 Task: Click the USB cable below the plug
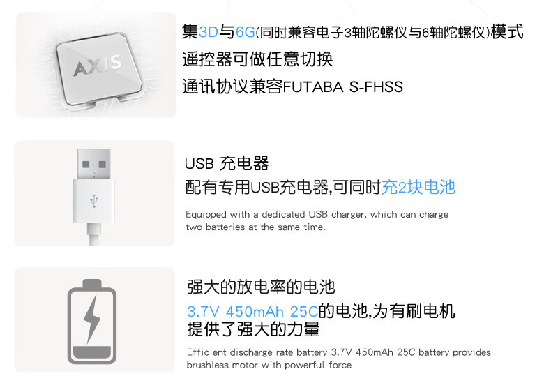coord(94,234)
